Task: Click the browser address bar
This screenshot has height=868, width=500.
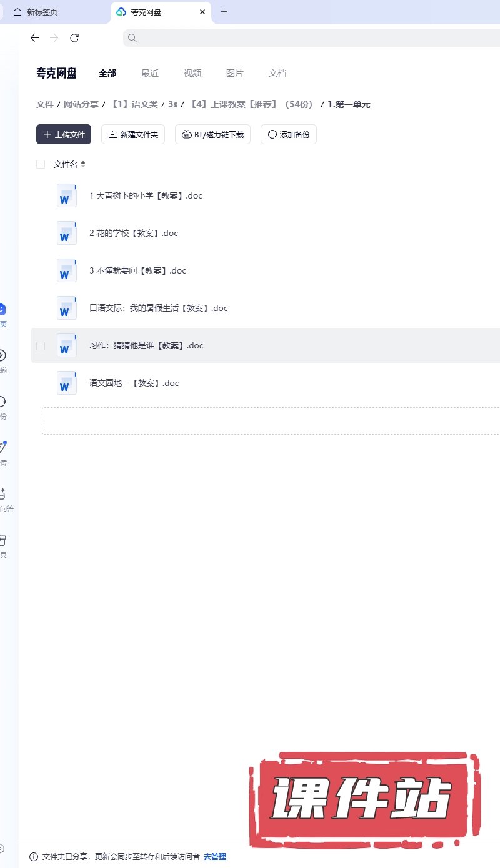Action: (312, 38)
